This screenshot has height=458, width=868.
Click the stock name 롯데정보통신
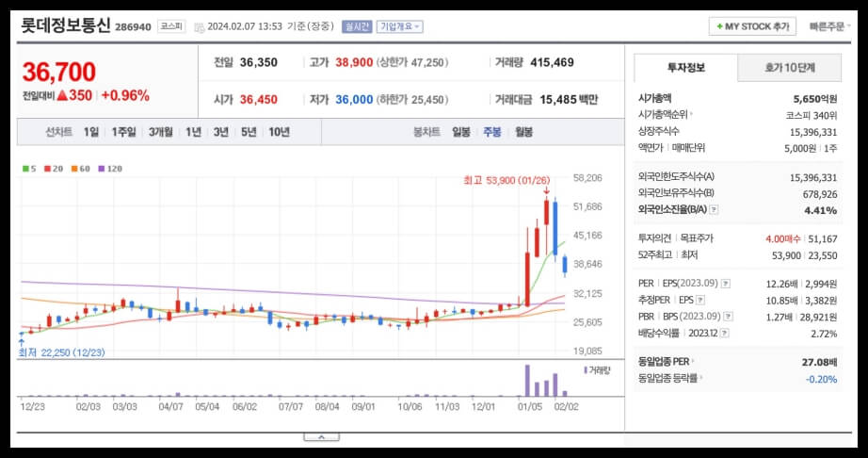point(66,25)
